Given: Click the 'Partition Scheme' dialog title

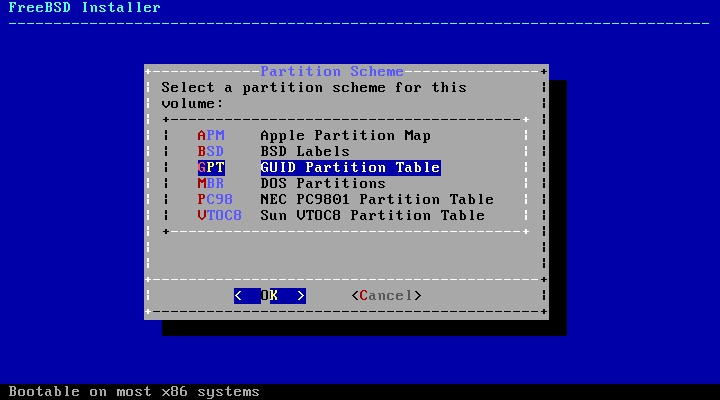Looking at the screenshot, I should pos(332,72).
